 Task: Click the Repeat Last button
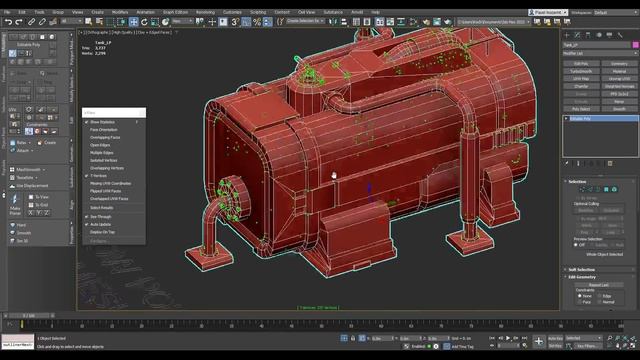(599, 285)
